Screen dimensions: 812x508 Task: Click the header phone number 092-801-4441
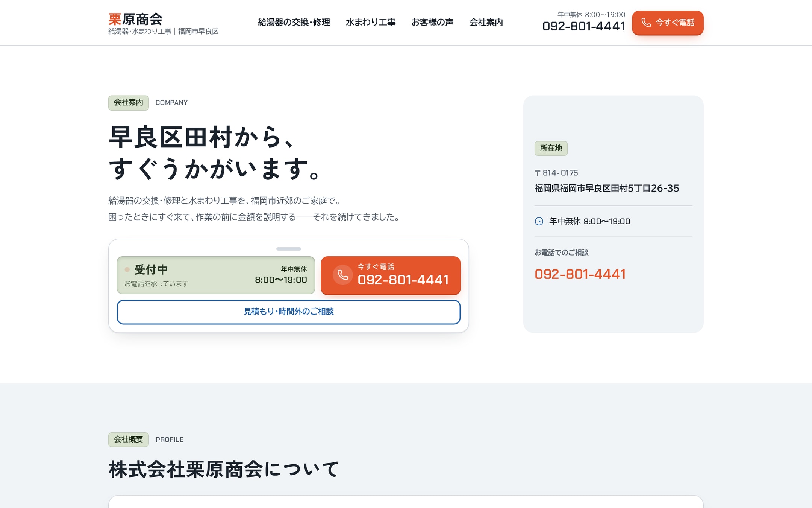click(584, 26)
